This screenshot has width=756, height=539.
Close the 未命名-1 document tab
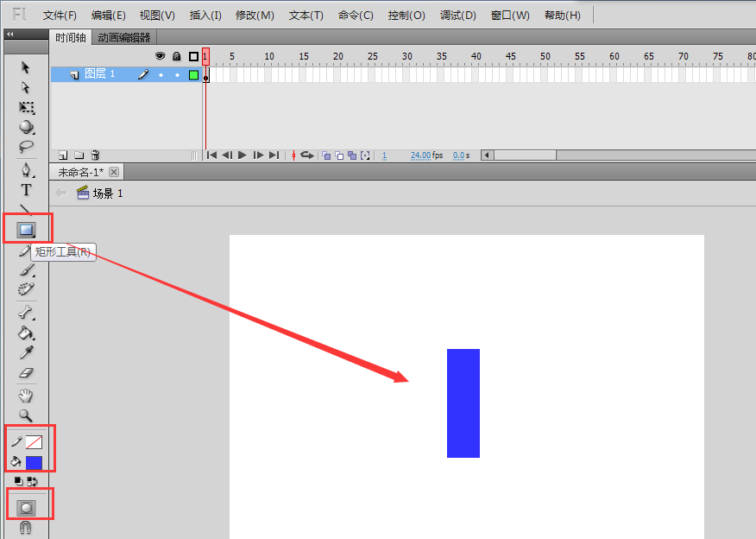[x=114, y=172]
